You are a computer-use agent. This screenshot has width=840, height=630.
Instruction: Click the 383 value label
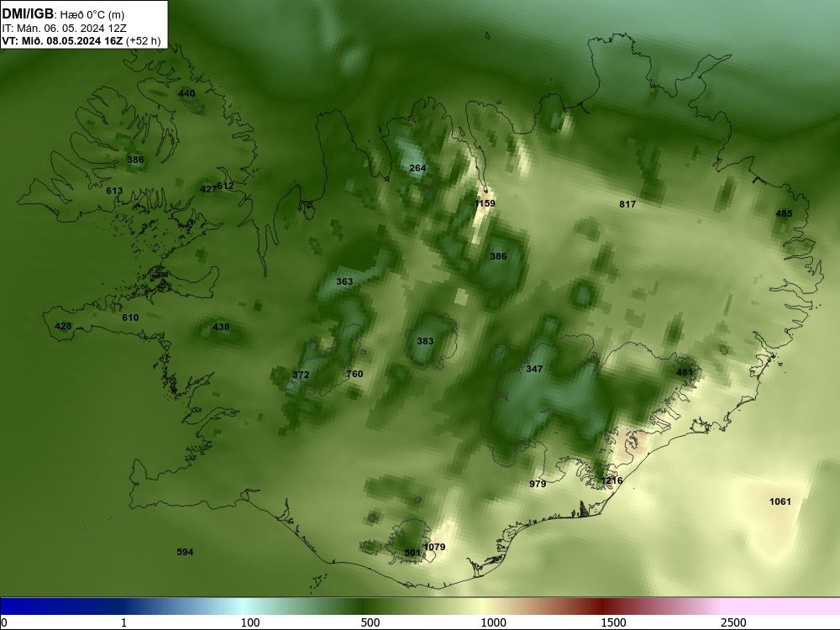coord(425,341)
